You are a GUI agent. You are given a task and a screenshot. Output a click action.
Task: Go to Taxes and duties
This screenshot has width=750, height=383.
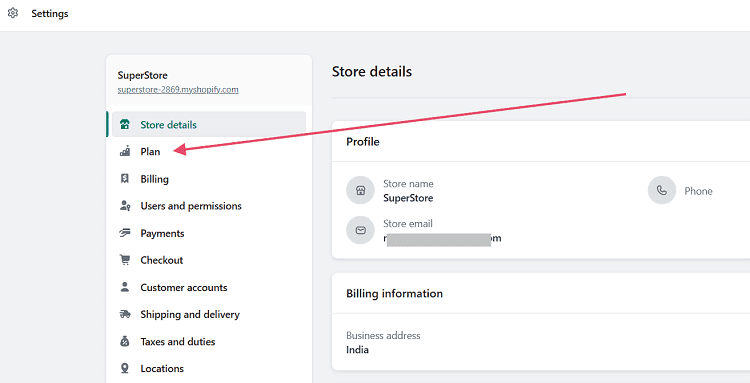(x=209, y=341)
